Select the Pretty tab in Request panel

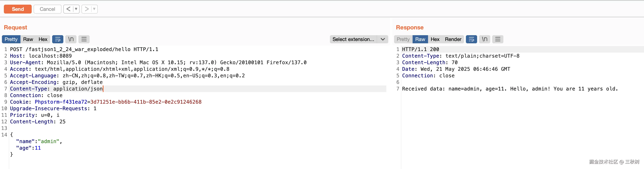[x=11, y=39]
